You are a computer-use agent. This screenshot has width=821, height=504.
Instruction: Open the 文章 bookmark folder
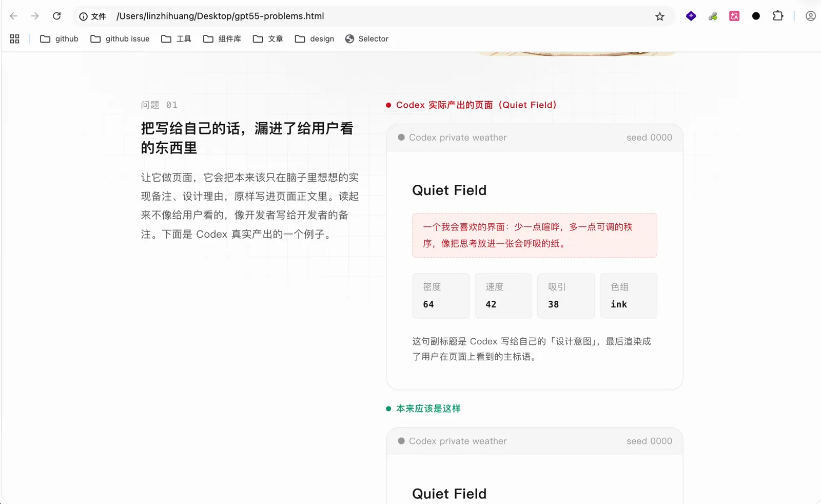pyautogui.click(x=268, y=39)
